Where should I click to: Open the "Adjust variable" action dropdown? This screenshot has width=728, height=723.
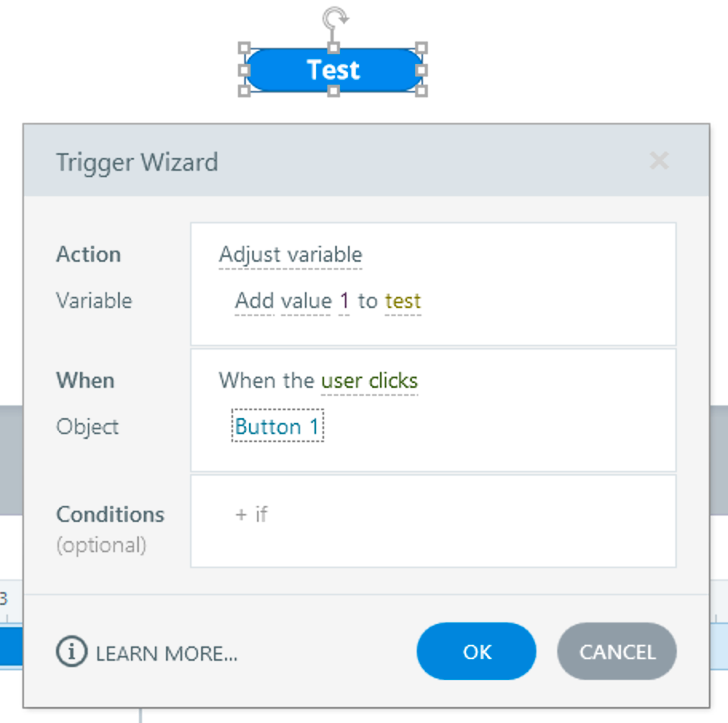point(291,255)
